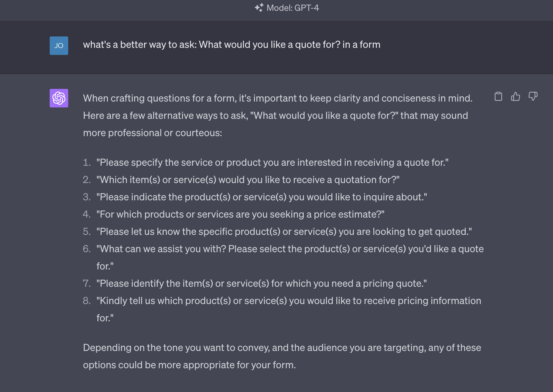Click the user's question about quote form
This screenshot has width=553, height=392.
231,45
